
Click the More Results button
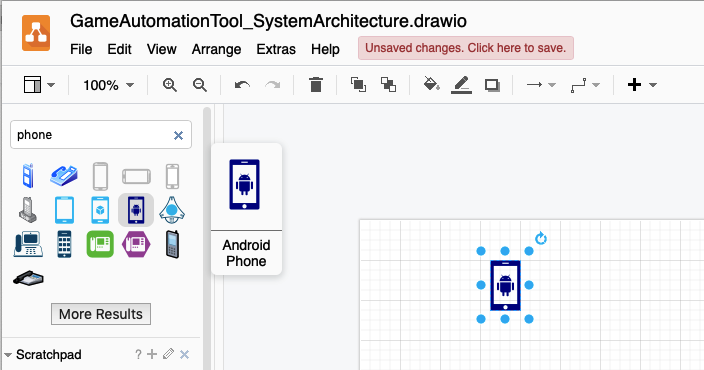(x=101, y=314)
